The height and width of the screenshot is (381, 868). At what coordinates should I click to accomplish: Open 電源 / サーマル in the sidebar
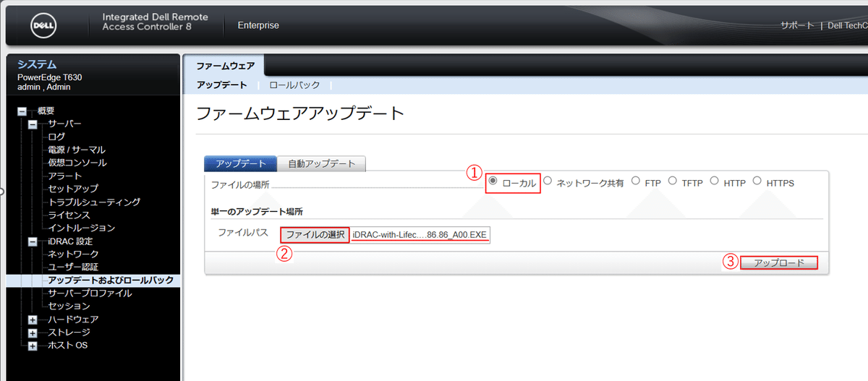77,150
